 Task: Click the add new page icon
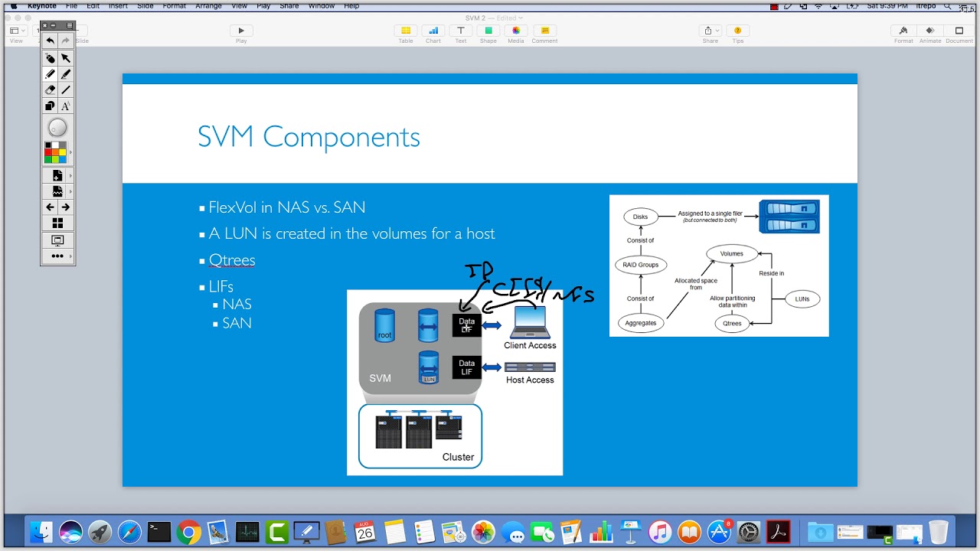click(x=57, y=176)
